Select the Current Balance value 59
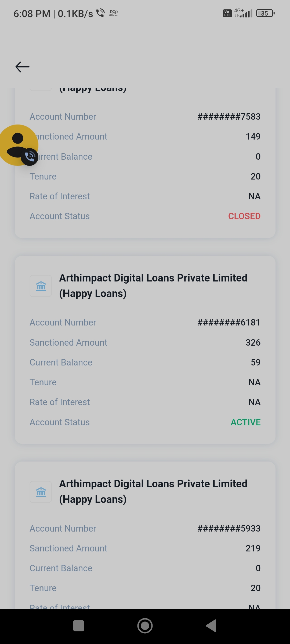The height and width of the screenshot is (644, 290). [255, 363]
